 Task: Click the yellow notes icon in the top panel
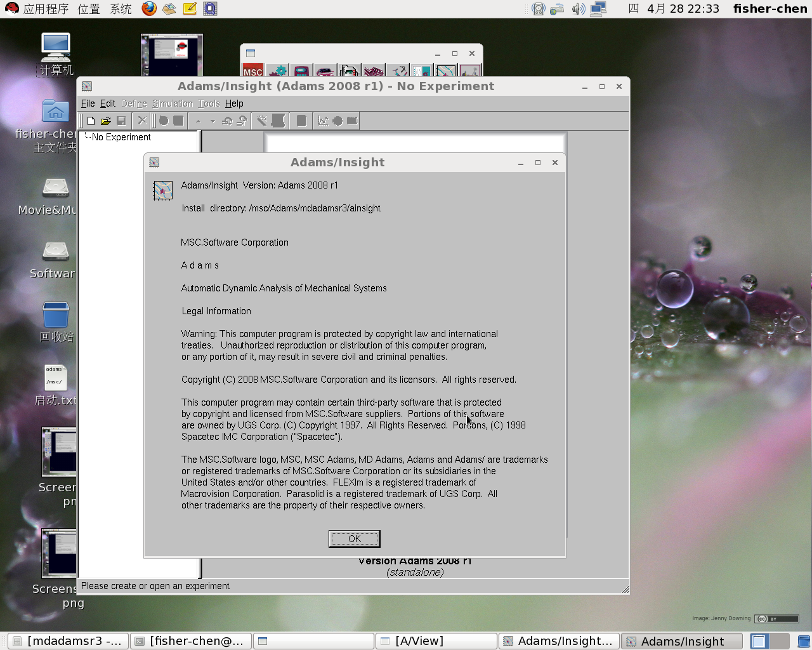(x=190, y=8)
